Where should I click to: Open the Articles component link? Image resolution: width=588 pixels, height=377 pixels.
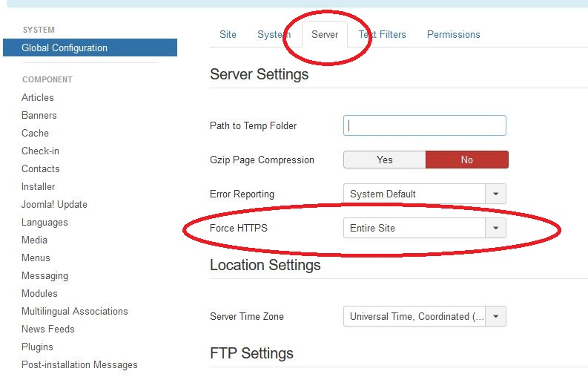[x=38, y=97]
